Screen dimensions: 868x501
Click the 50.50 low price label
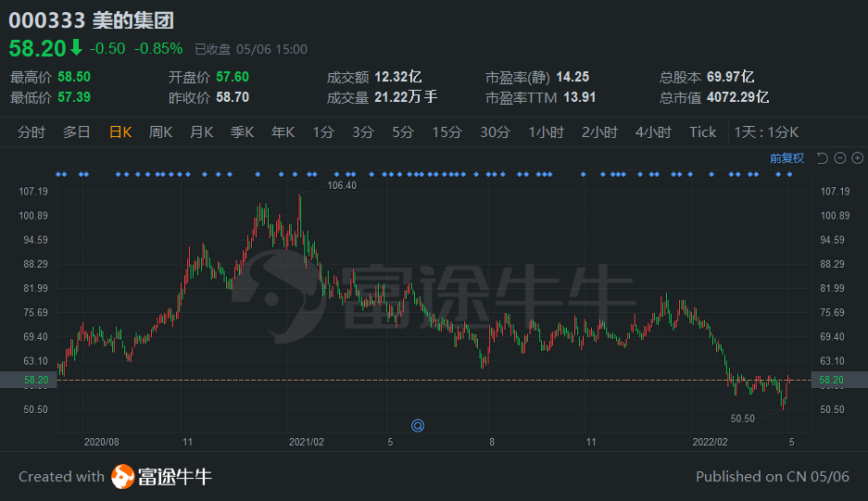click(x=742, y=419)
